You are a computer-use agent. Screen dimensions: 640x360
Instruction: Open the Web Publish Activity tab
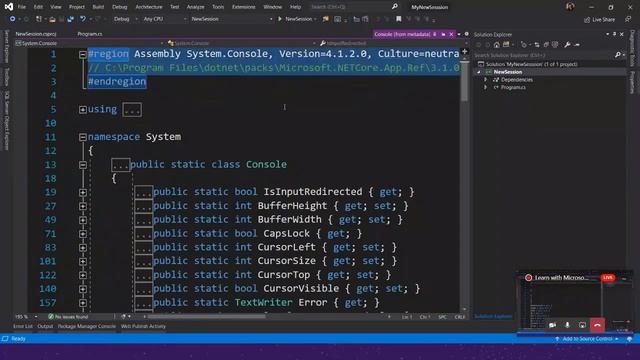point(143,326)
